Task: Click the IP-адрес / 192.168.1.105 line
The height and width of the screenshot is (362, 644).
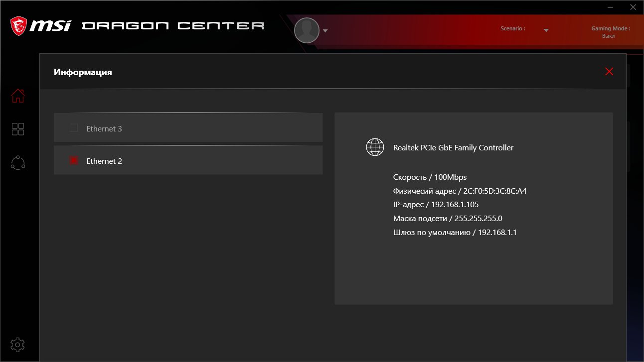Action: tap(436, 205)
